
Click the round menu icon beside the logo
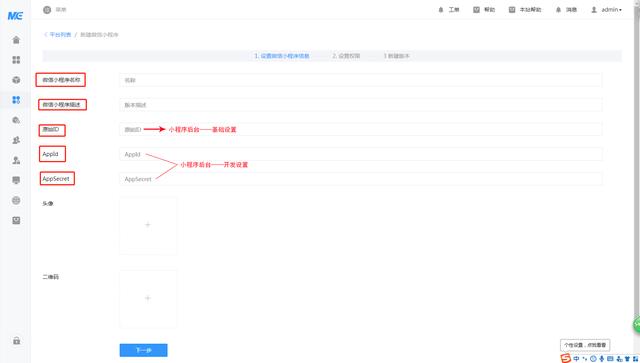pos(47,10)
